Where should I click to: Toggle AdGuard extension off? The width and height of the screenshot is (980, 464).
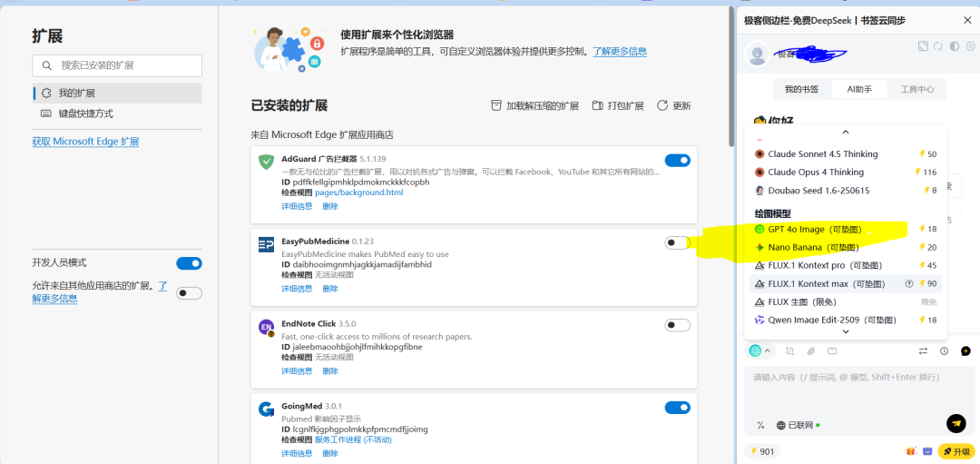(x=678, y=161)
